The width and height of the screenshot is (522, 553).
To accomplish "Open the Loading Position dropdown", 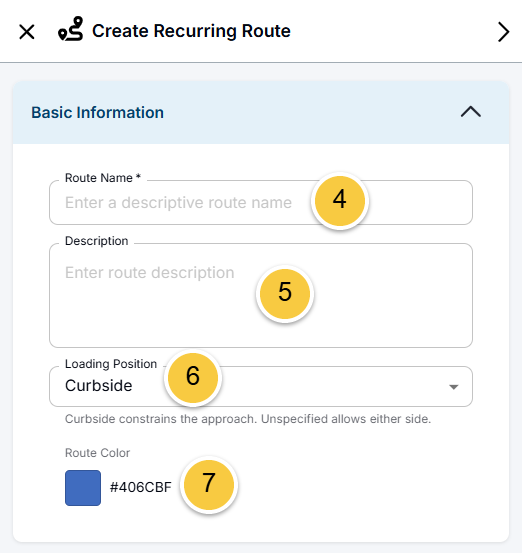I will pos(261,387).
